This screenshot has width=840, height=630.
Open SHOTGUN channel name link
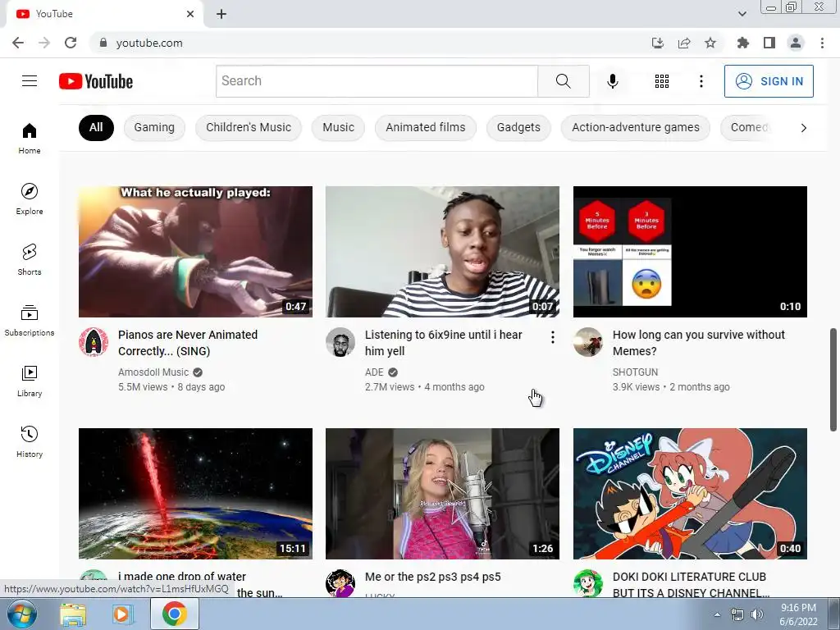click(x=635, y=372)
